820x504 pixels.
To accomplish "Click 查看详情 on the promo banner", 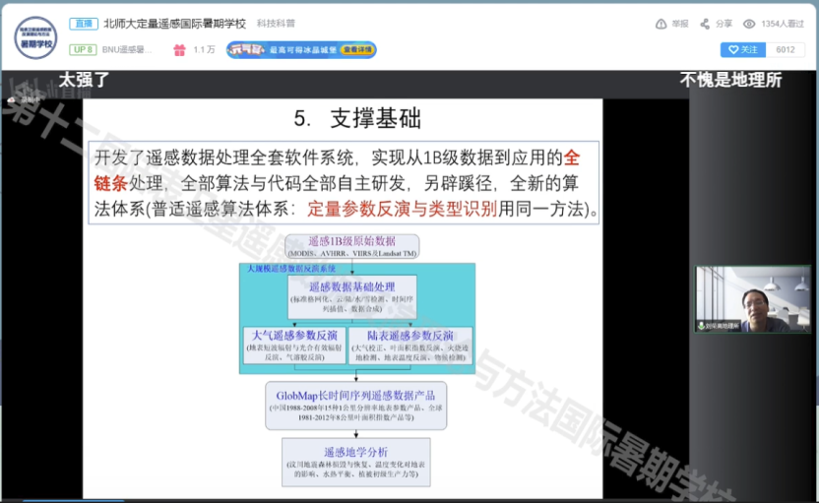I will [357, 49].
